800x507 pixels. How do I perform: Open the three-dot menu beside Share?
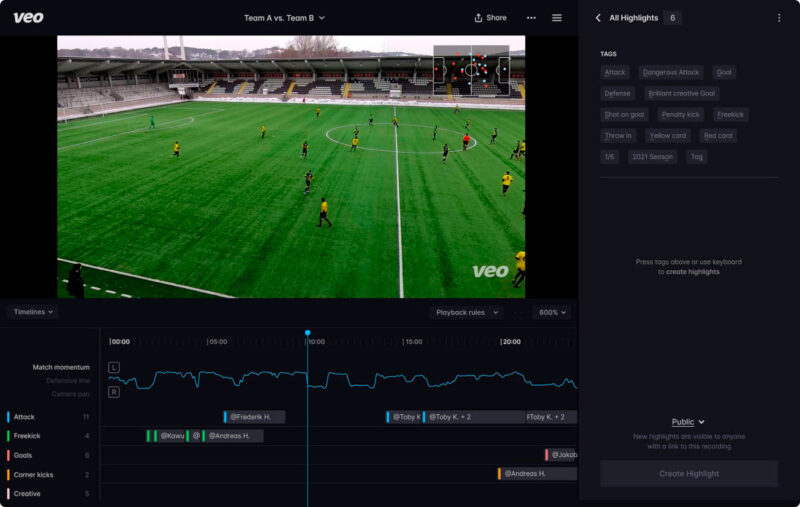pyautogui.click(x=531, y=18)
